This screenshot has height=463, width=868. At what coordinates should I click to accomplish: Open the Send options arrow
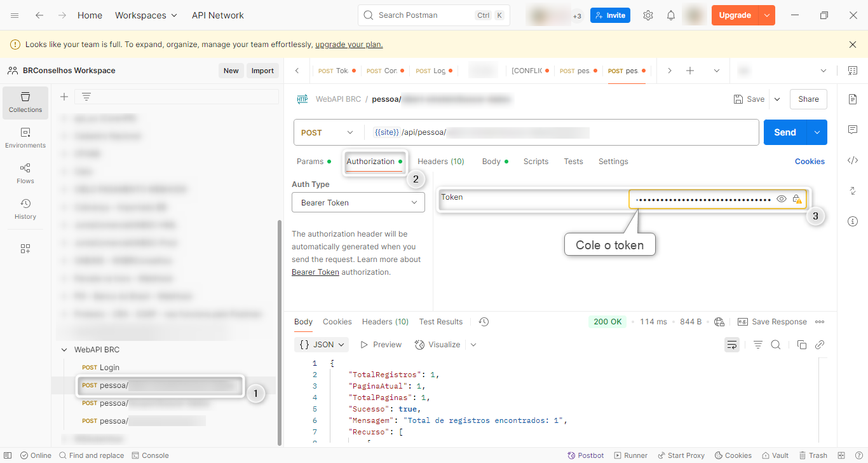pos(817,132)
